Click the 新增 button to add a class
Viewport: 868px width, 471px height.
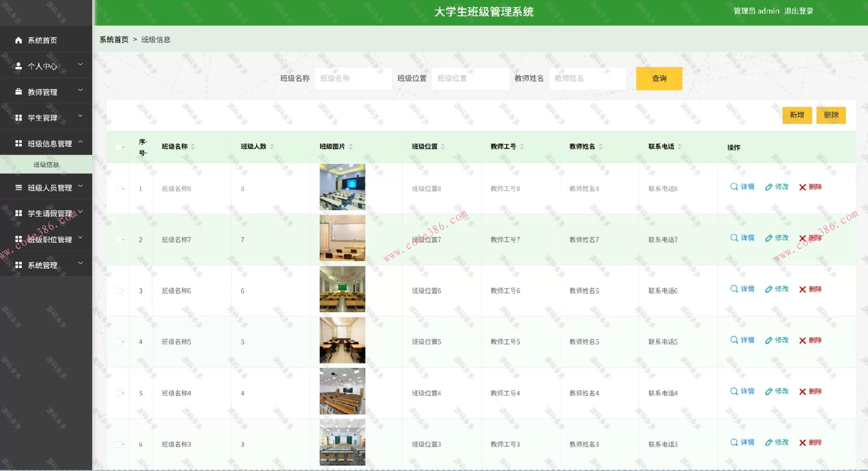(x=797, y=115)
